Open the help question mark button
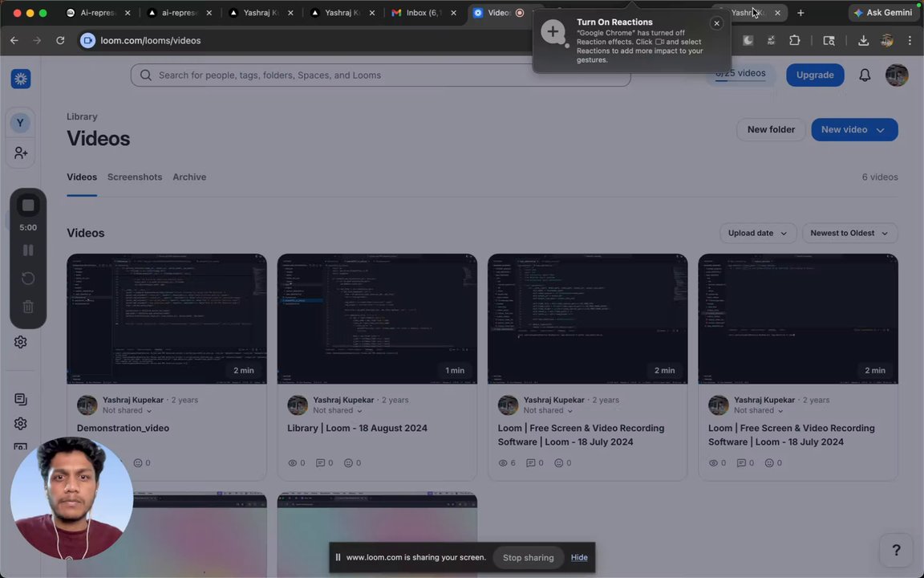 [x=896, y=550]
